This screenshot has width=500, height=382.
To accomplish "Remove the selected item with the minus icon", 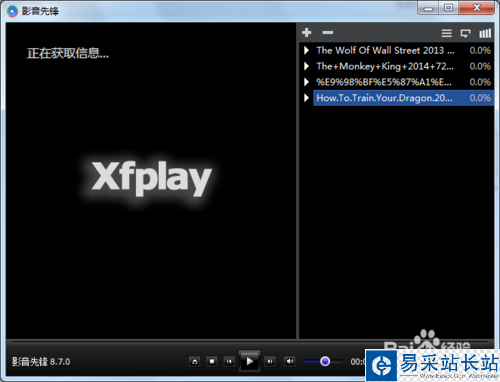I will (x=328, y=33).
